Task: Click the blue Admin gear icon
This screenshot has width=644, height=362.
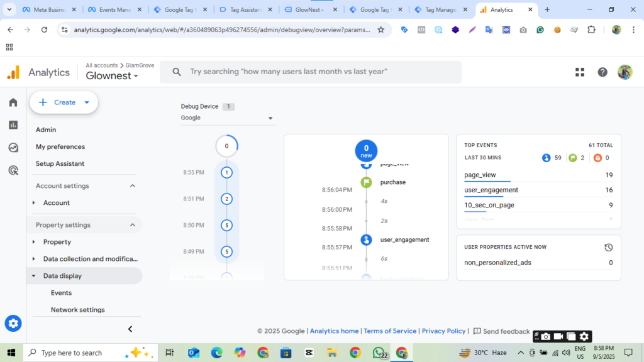Action: 13,324
